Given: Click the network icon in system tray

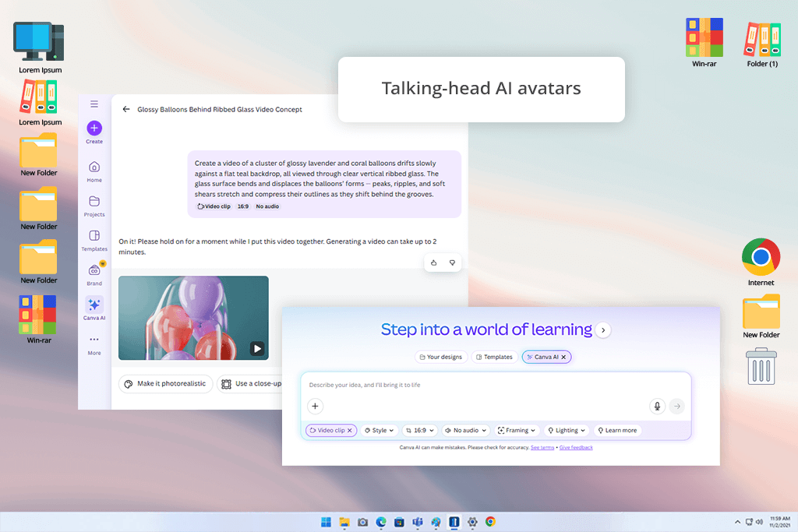Looking at the screenshot, I should click(749, 522).
